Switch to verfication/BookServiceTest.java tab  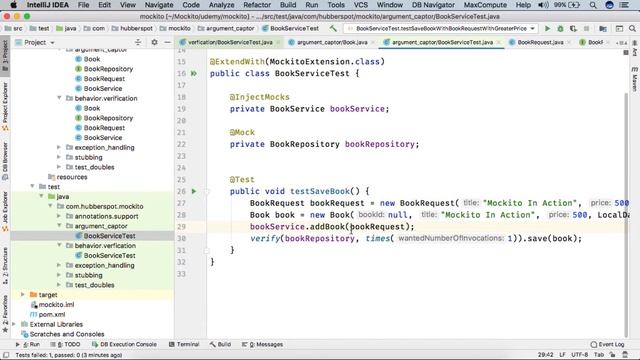(x=230, y=42)
